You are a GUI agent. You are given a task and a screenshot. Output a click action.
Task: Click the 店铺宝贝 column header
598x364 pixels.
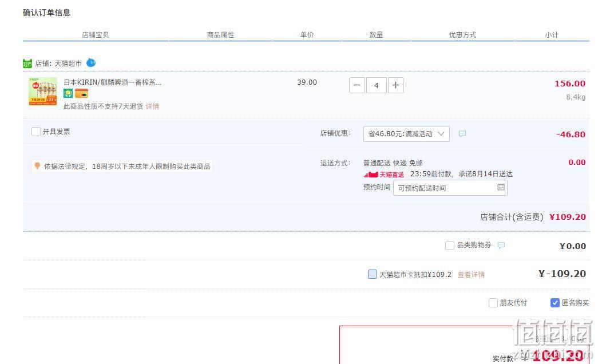click(x=96, y=35)
